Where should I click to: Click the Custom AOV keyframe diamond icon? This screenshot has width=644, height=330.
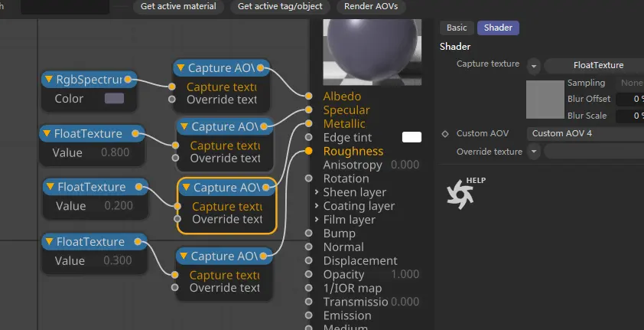pyautogui.click(x=445, y=133)
